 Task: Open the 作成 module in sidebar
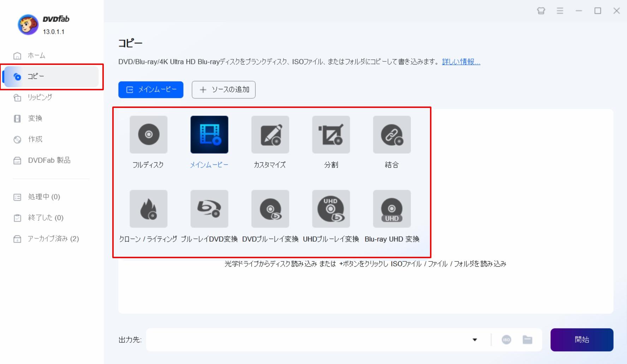pos(52,139)
